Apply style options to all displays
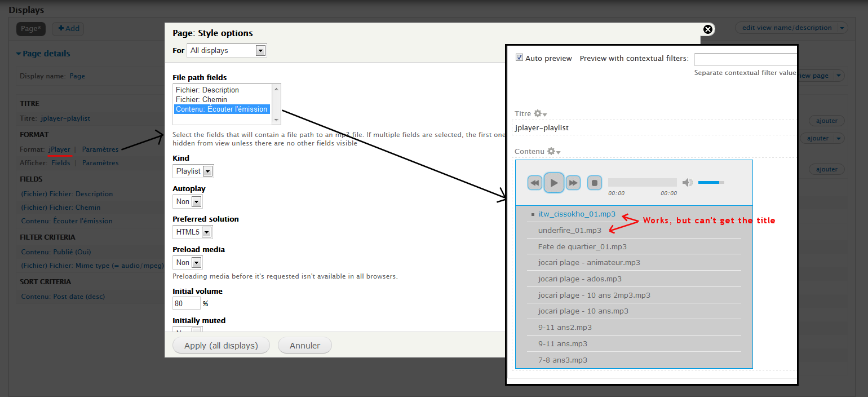Viewport: 868px width, 397px height. [x=221, y=346]
